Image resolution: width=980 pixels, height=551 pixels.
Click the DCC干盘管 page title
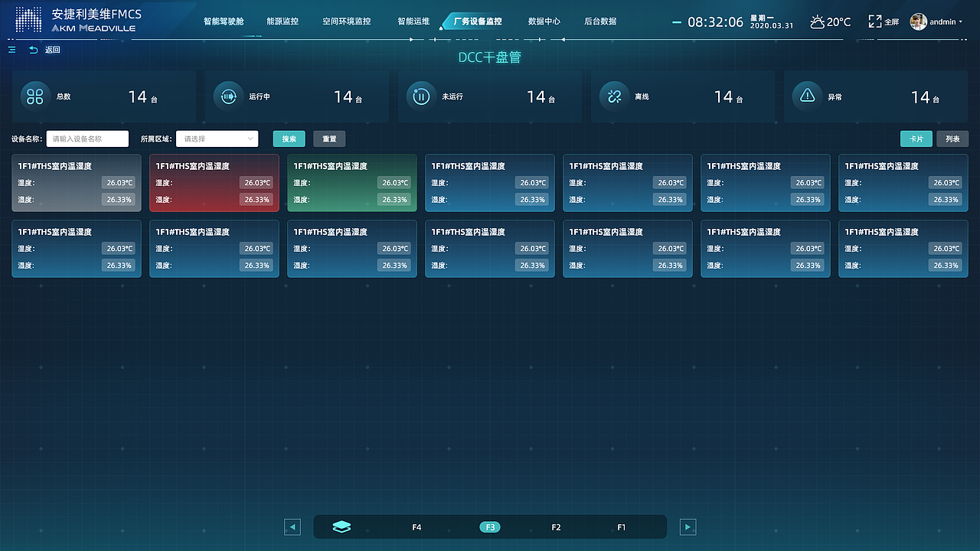(490, 57)
